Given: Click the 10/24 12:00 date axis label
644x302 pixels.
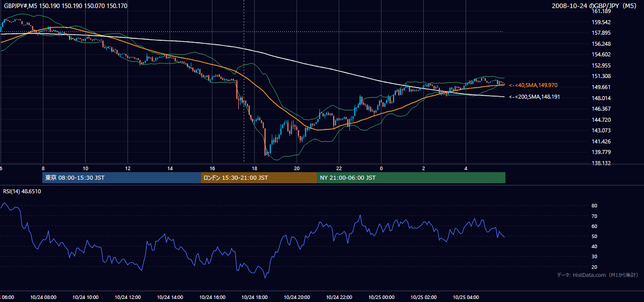Looking at the screenshot, I should point(127,297).
